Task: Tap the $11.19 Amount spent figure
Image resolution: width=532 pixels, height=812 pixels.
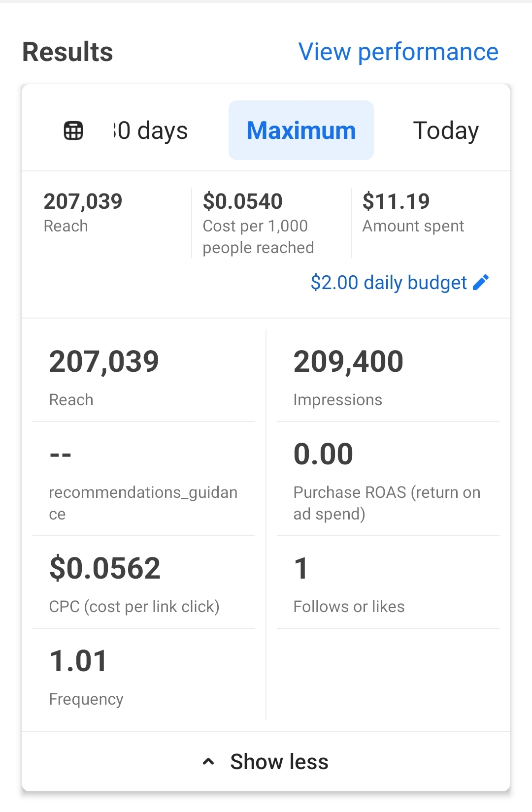Action: [x=413, y=212]
